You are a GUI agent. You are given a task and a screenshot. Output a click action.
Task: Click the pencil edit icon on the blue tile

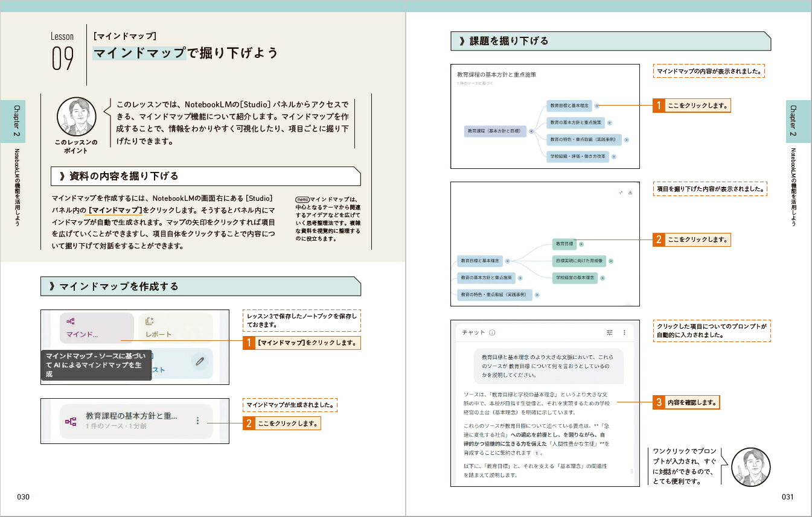pos(199,361)
